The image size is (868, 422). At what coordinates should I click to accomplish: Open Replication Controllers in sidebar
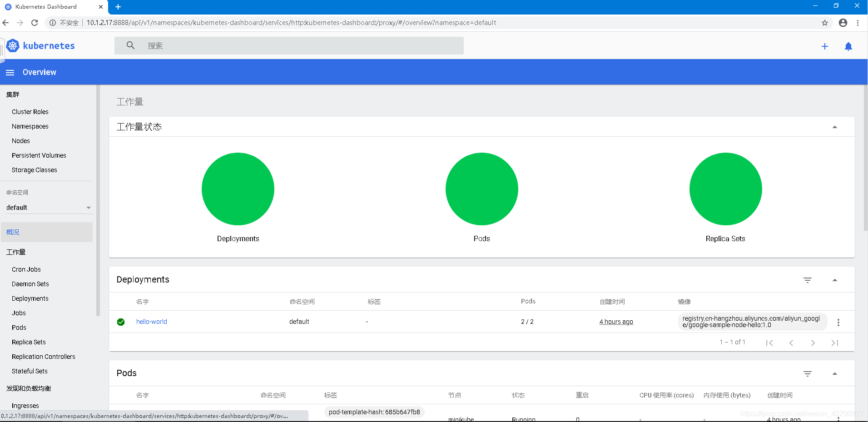click(44, 357)
